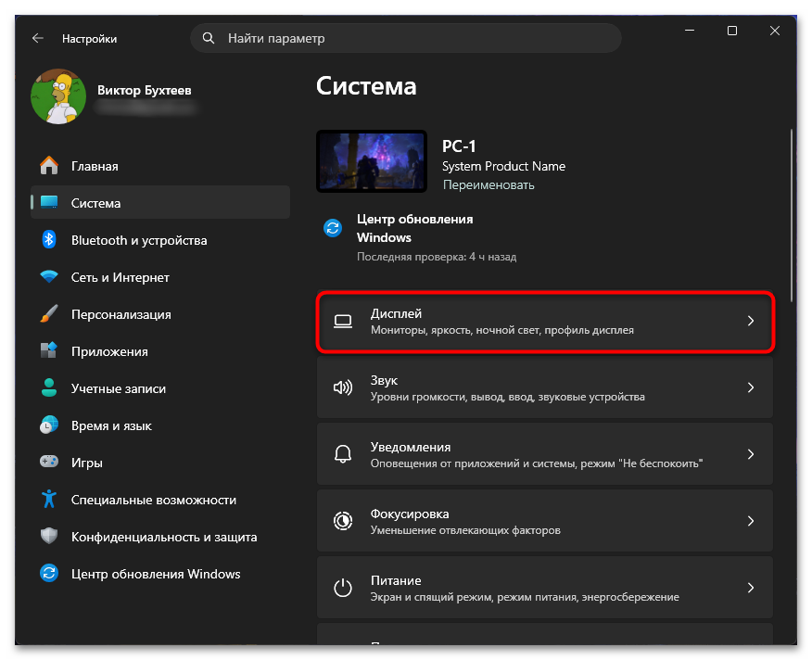Open Фокусировка using its right chevron
This screenshot has height=660, width=812.
(751, 521)
